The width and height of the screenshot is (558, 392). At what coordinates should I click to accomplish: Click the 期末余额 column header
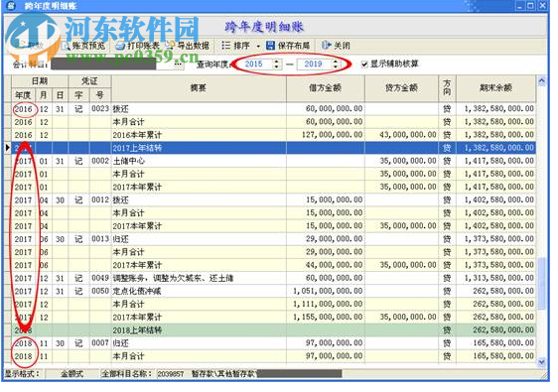click(496, 88)
